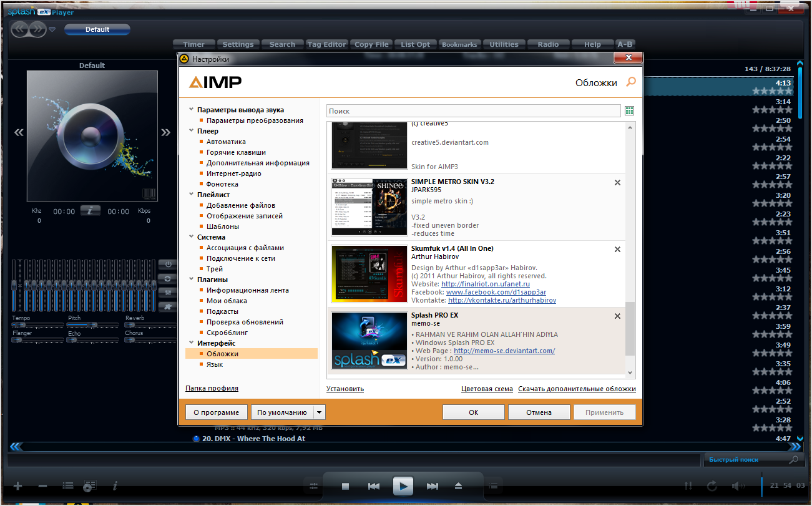Collapse the Параметры вывода звука tree section
The width and height of the screenshot is (812, 506).
click(x=191, y=110)
